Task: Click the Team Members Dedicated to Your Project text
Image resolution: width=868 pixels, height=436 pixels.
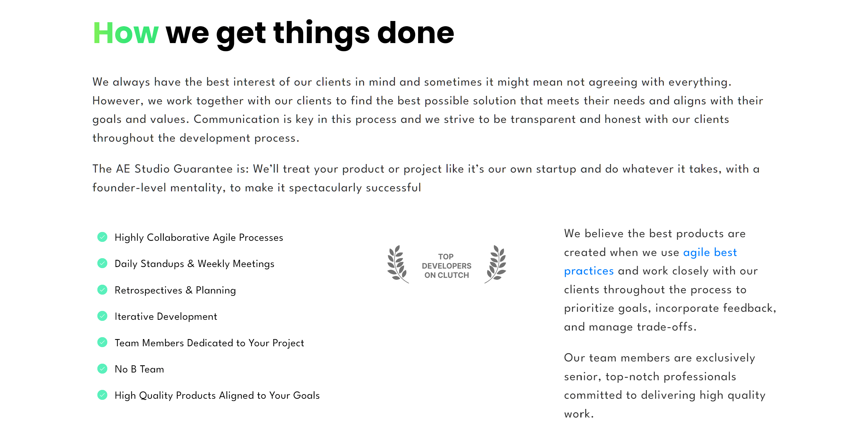Action: [209, 343]
